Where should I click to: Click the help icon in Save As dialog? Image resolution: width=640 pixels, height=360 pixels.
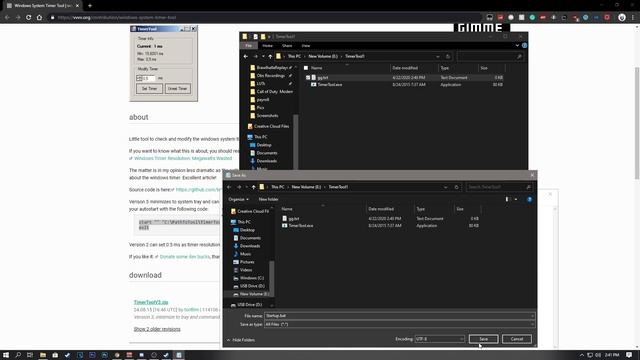point(529,199)
